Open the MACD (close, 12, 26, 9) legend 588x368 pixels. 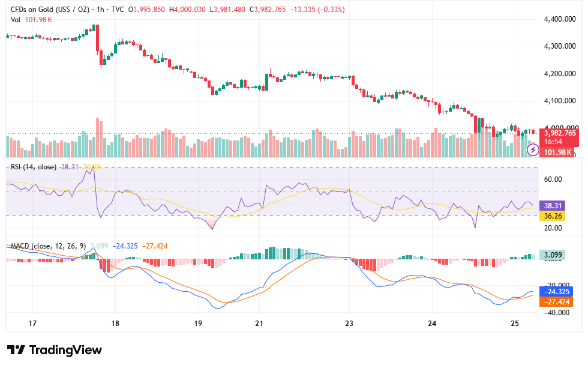point(48,246)
